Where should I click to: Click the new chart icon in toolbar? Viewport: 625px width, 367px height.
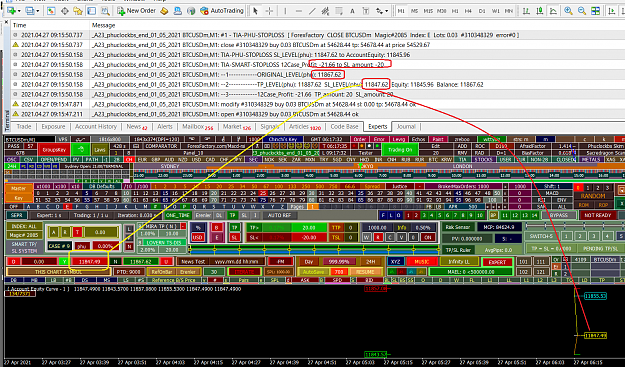tap(11, 11)
